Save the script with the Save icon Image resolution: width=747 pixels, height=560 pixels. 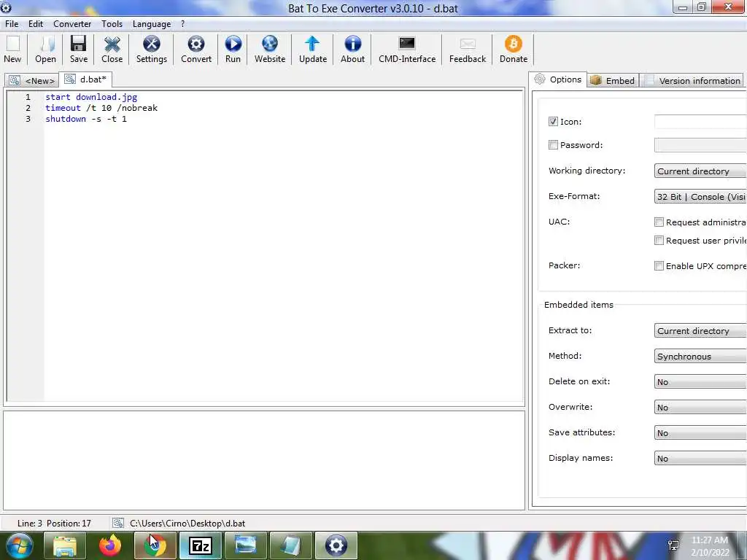click(x=79, y=49)
